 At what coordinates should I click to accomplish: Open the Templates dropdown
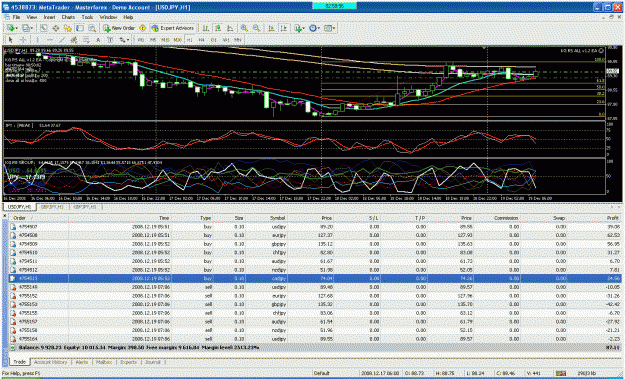click(x=334, y=28)
